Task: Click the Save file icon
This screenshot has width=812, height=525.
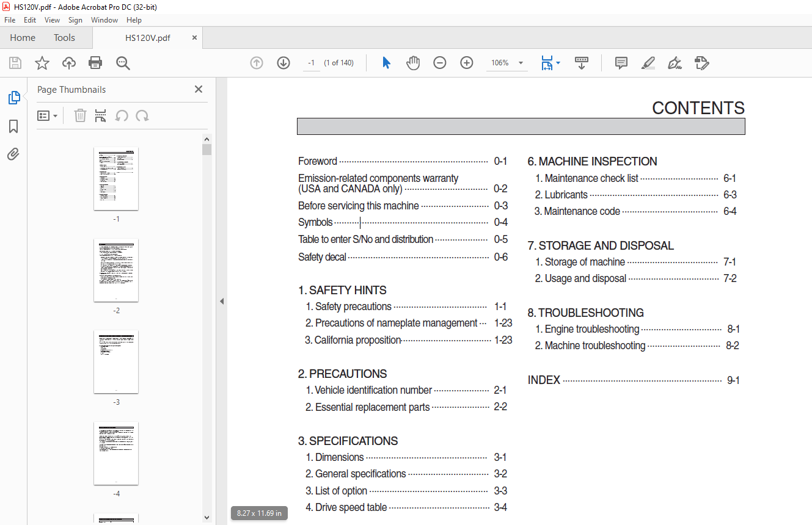Action: (x=15, y=63)
